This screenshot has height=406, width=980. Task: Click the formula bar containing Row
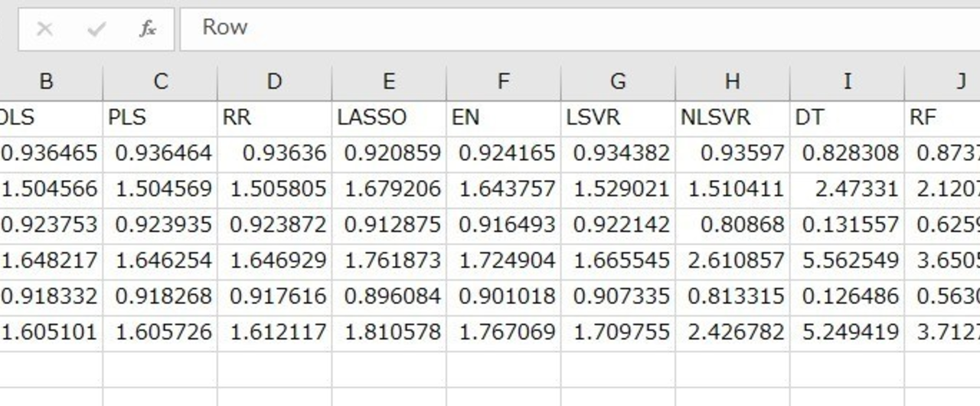click(x=580, y=29)
